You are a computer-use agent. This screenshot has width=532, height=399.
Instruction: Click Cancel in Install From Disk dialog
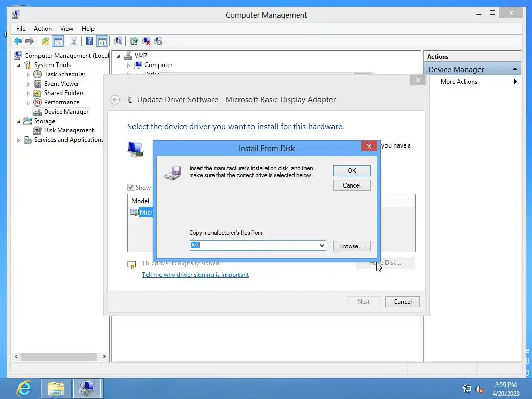(x=352, y=185)
